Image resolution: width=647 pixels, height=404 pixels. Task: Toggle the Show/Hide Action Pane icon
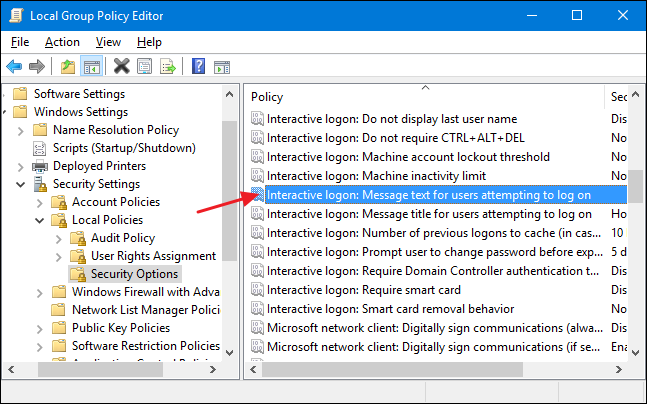pyautogui.click(x=221, y=66)
